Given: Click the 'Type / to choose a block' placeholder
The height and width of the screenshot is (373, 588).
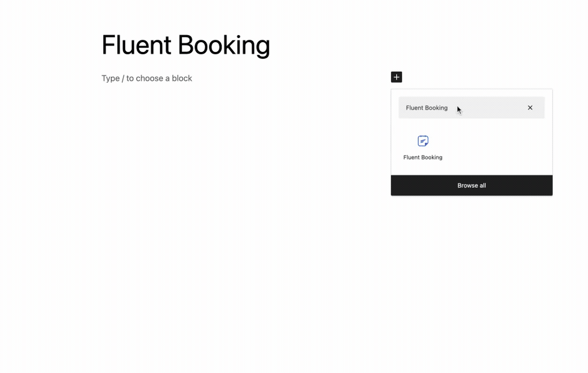Looking at the screenshot, I should tap(147, 78).
